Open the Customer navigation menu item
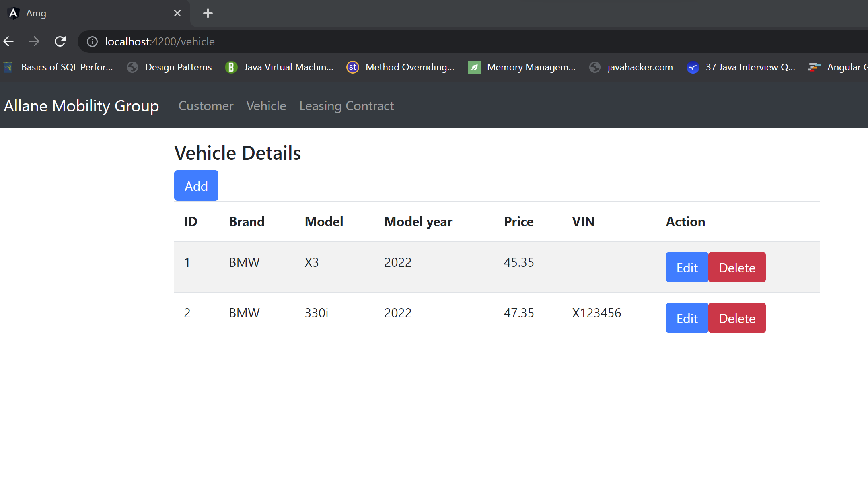The image size is (868, 478). (x=206, y=106)
